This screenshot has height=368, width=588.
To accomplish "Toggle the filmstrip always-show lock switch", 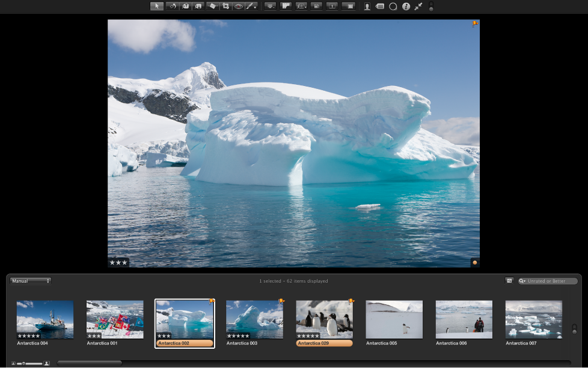I will (x=574, y=329).
